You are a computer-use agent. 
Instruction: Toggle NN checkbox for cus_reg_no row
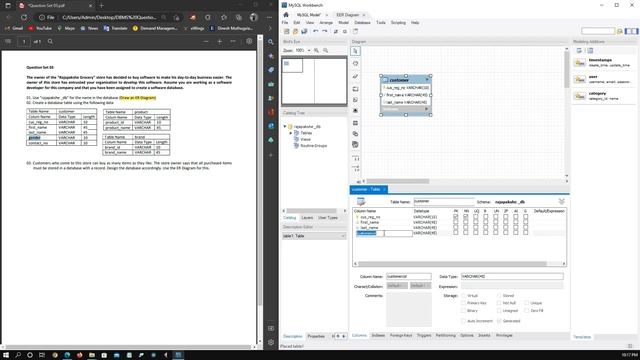(466, 217)
